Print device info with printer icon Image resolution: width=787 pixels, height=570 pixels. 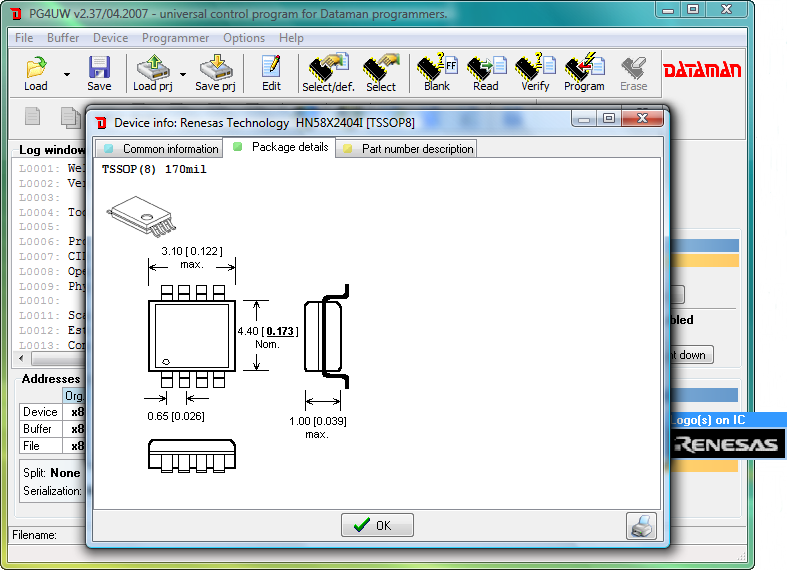(x=641, y=525)
